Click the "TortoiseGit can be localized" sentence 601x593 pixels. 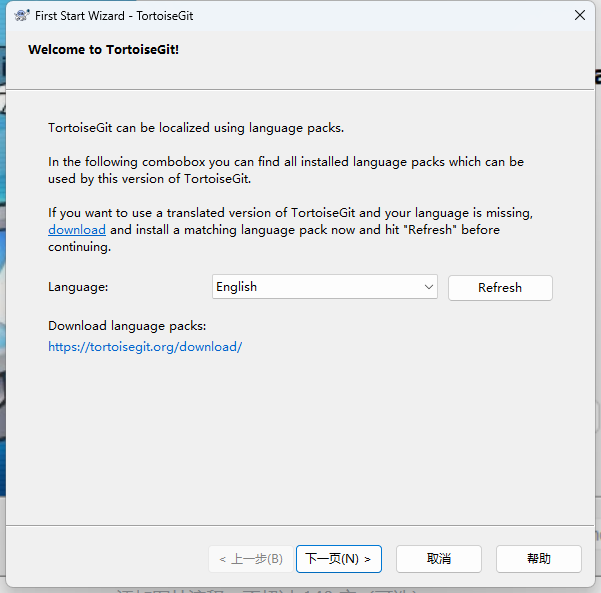(x=196, y=128)
